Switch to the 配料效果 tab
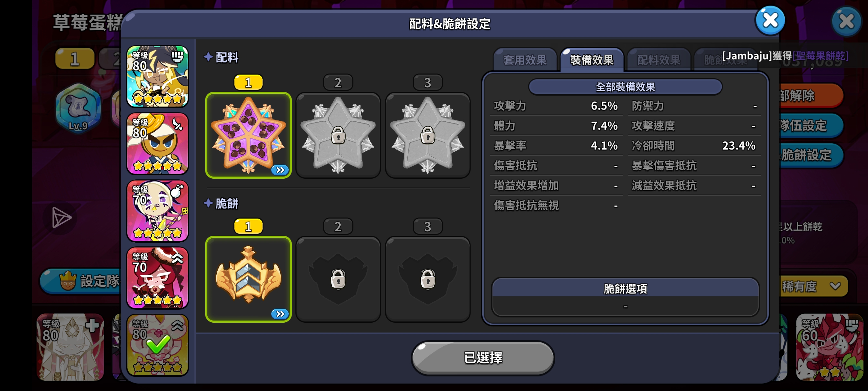Viewport: 868px width, 391px height. pyautogui.click(x=658, y=60)
